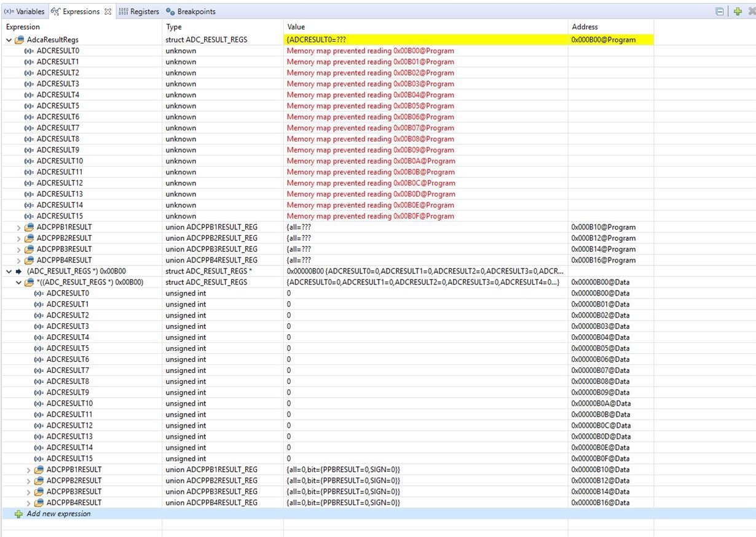The width and height of the screenshot is (756, 537).
Task: Expand ADCPPB3RESULT at 0x000B14@Program
Action: click(x=18, y=249)
